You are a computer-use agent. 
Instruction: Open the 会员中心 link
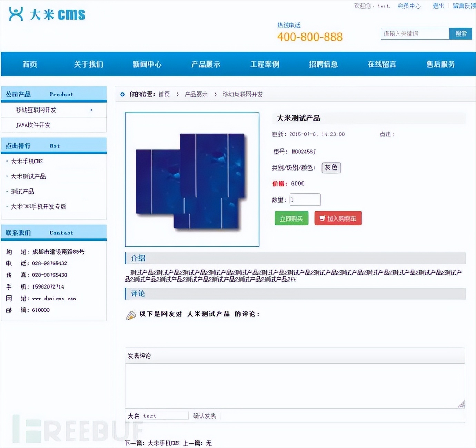(409, 6)
